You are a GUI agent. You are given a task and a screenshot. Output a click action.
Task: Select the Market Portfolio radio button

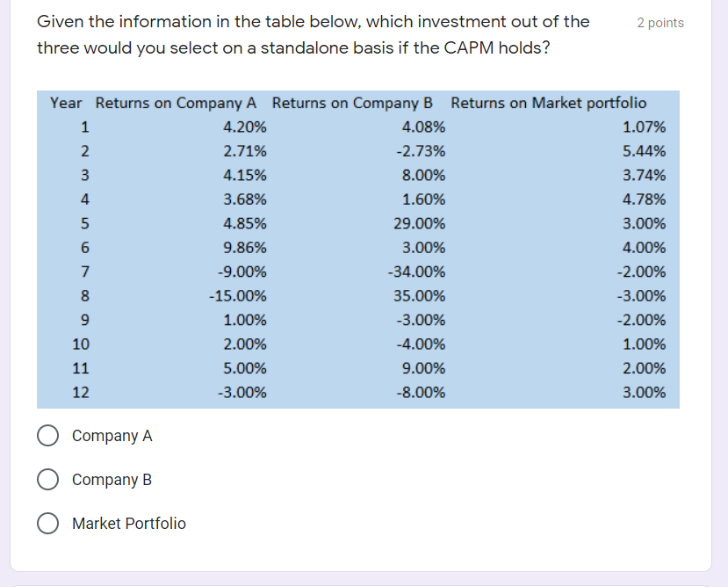tap(48, 523)
